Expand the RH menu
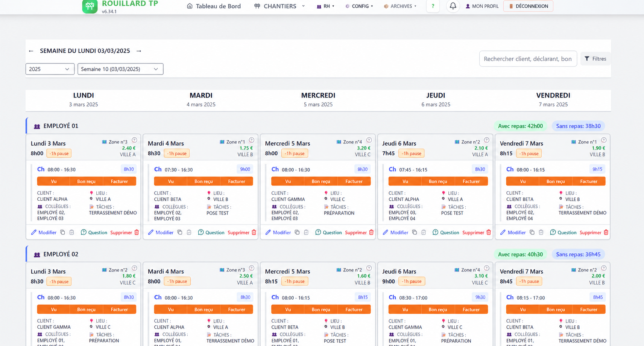This screenshot has height=346, width=644. coord(326,6)
